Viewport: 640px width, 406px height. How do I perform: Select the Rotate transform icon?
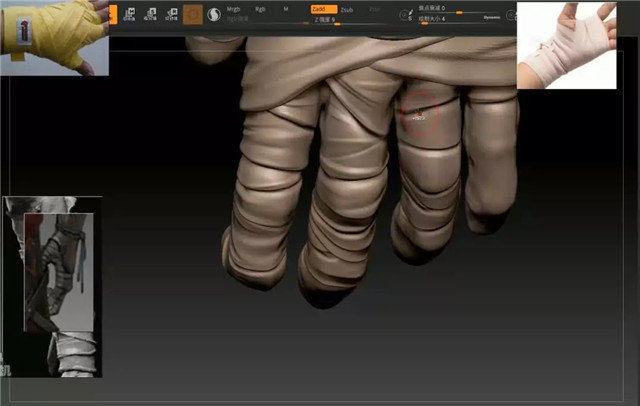[171, 14]
